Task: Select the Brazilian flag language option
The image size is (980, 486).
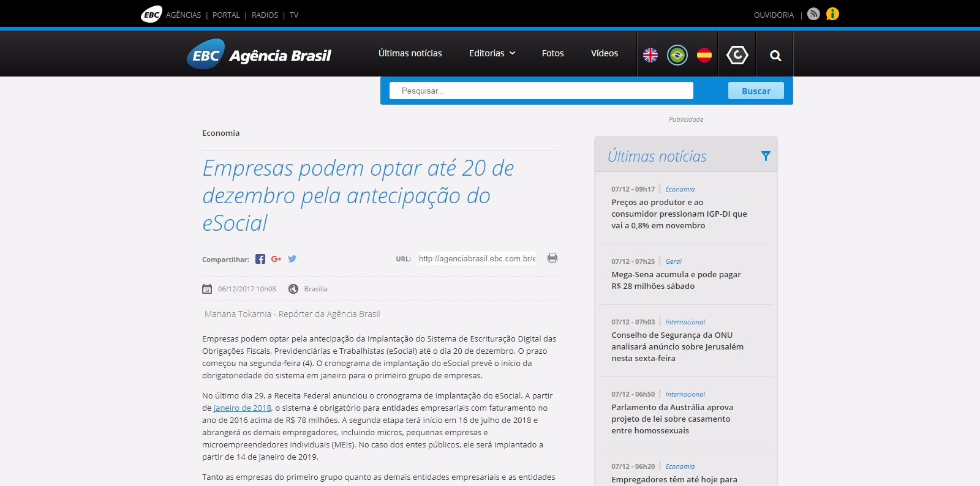Action: [x=677, y=55]
